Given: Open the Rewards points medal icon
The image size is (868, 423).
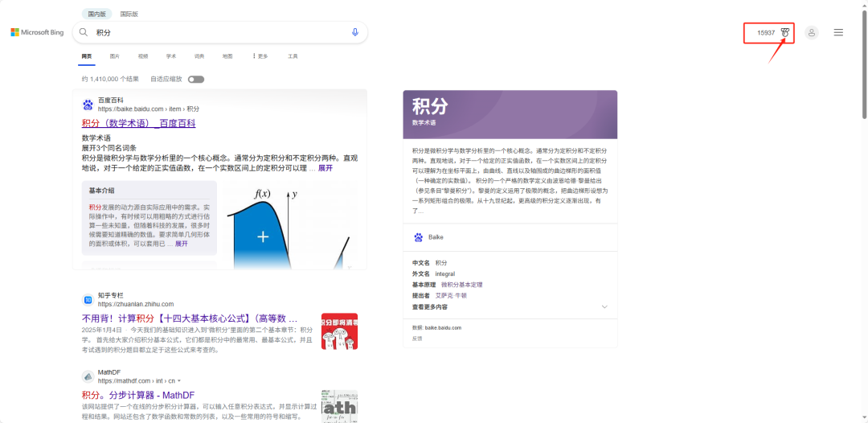Looking at the screenshot, I should point(785,32).
